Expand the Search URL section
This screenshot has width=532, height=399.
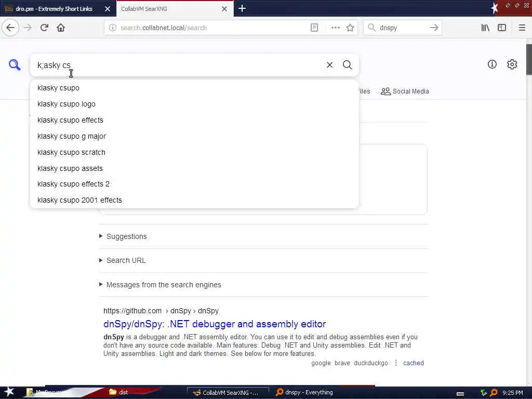pyautogui.click(x=126, y=260)
